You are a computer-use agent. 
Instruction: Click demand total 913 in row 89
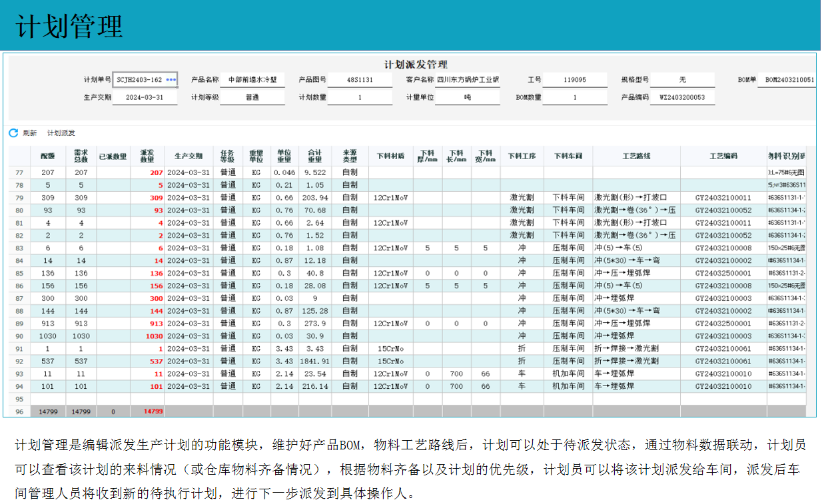click(81, 324)
